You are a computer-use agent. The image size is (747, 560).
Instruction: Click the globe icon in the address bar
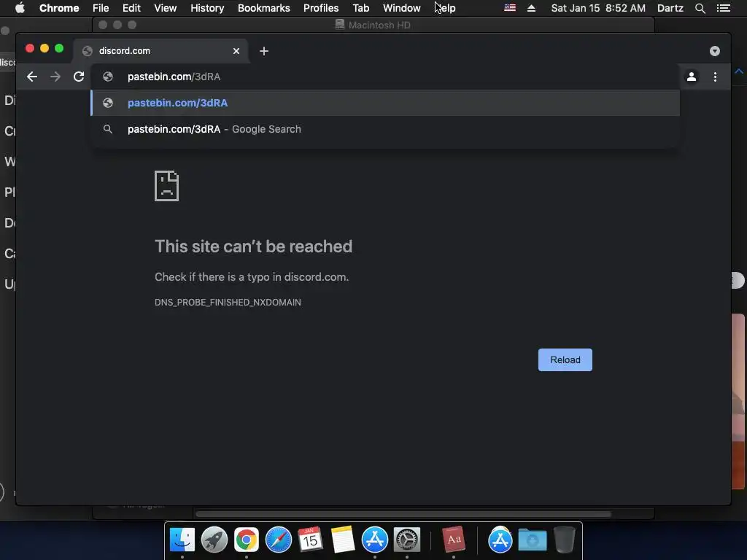[x=108, y=77]
